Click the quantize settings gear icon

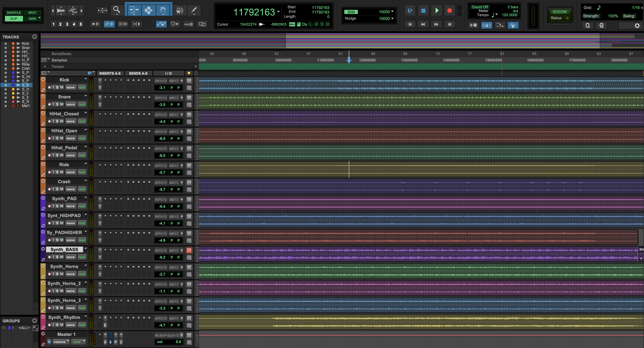[637, 25]
